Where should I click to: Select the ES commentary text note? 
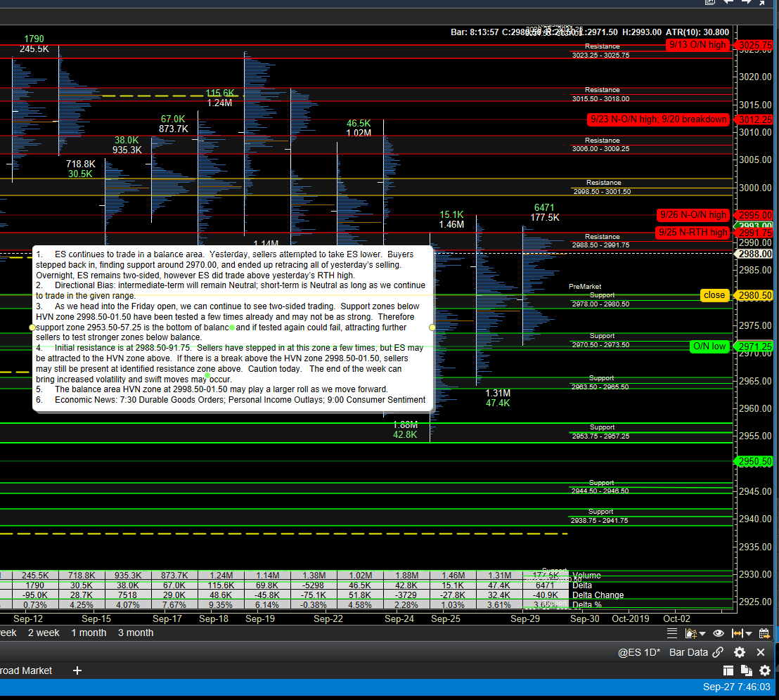(233, 328)
